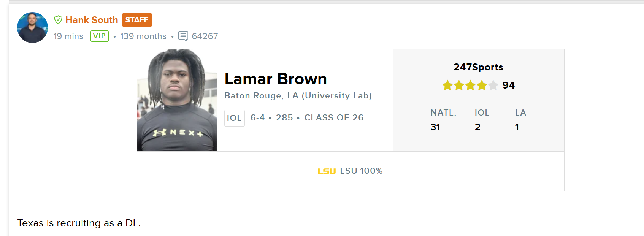Click the Hank South username link
This screenshot has width=644, height=236.
(92, 20)
